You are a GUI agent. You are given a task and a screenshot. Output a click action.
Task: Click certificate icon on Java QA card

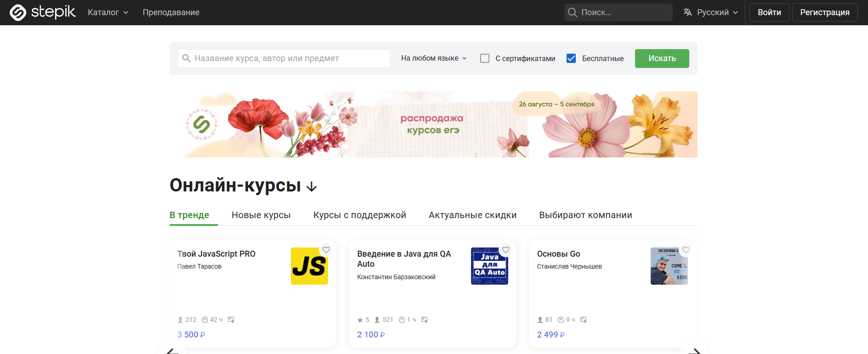click(x=425, y=320)
